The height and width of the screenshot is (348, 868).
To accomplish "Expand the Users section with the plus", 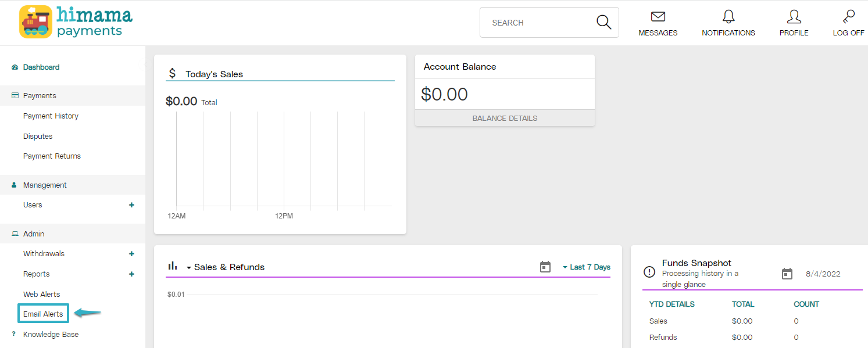I will point(131,205).
